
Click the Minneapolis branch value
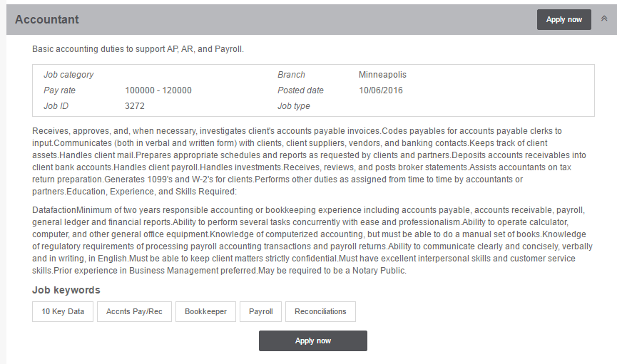382,75
